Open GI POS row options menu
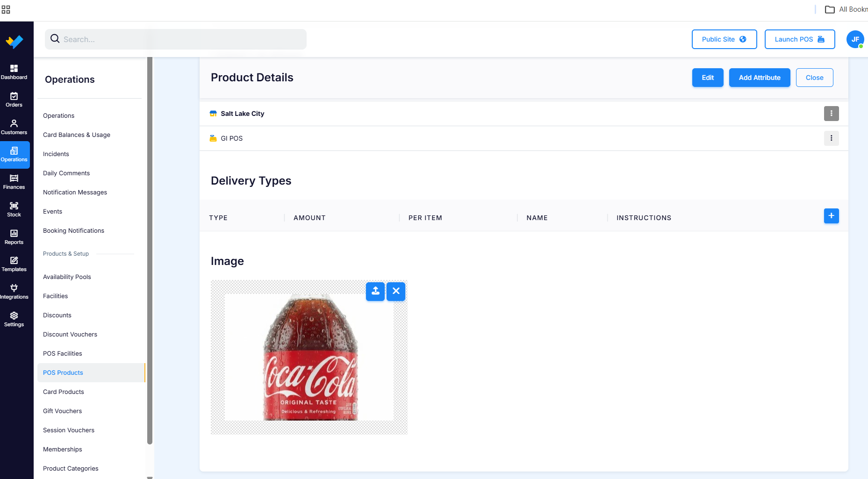 coord(831,138)
